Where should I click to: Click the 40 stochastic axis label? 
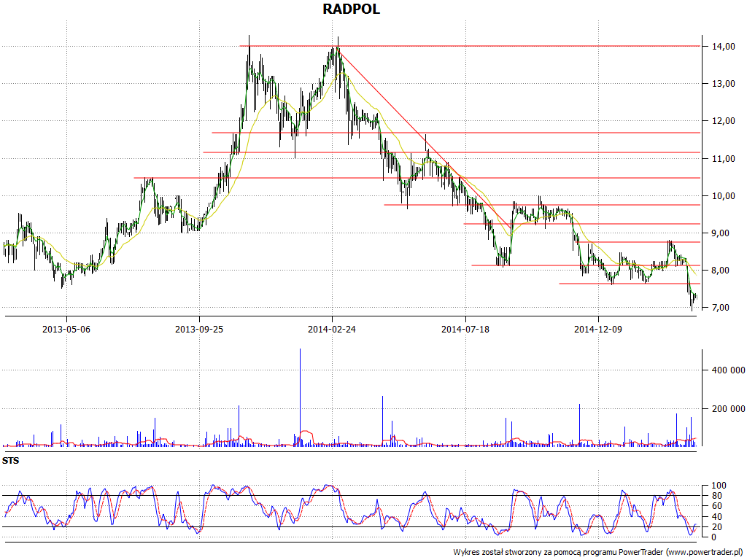(x=716, y=517)
